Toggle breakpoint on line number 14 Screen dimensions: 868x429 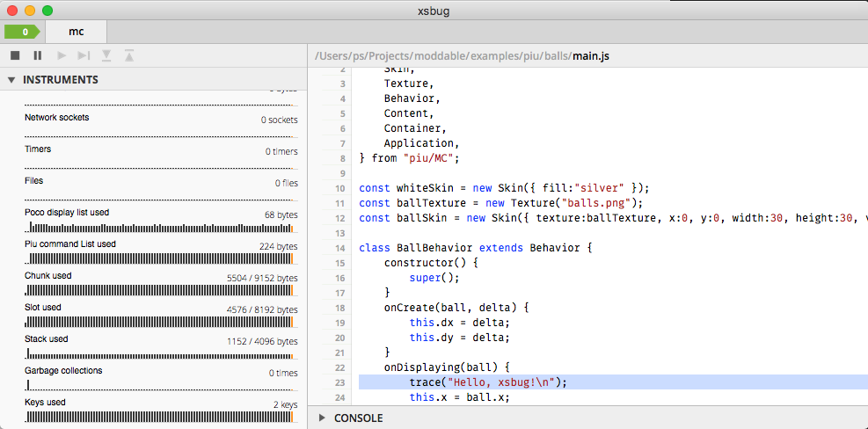coord(339,247)
